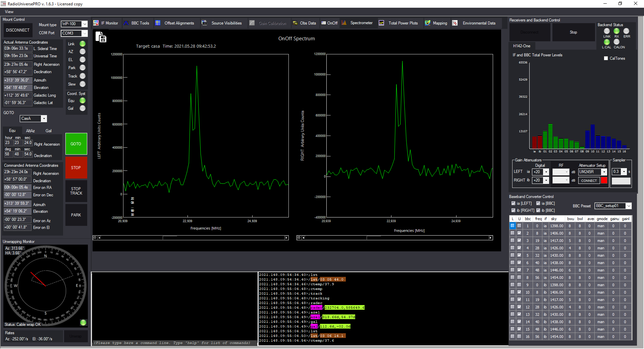Click the Right Ascension hour field
644x349 pixels.
(9, 143)
